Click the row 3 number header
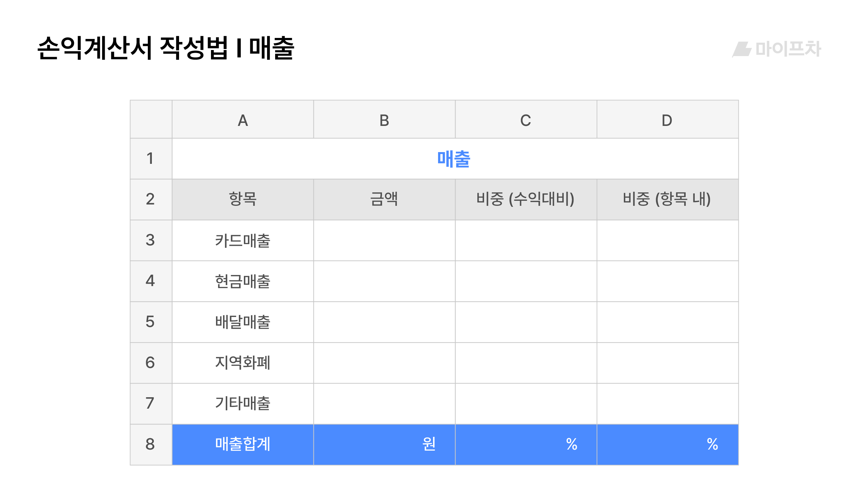This screenshot has width=860, height=504. (x=150, y=240)
